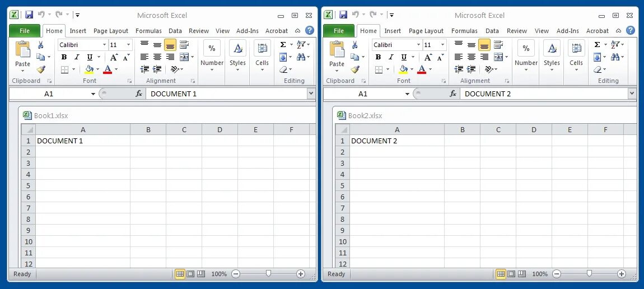The height and width of the screenshot is (289, 644).
Task: Open font size dropdown in right window
Action: [x=443, y=45]
